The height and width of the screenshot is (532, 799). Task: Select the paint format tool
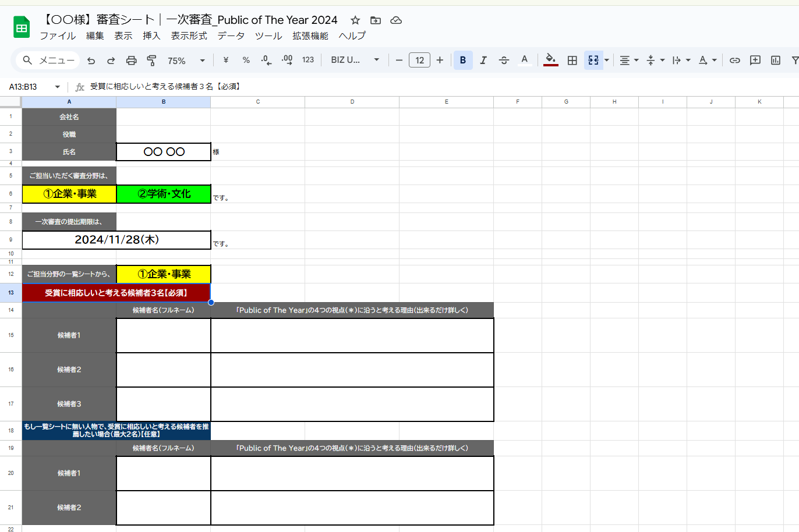(151, 61)
